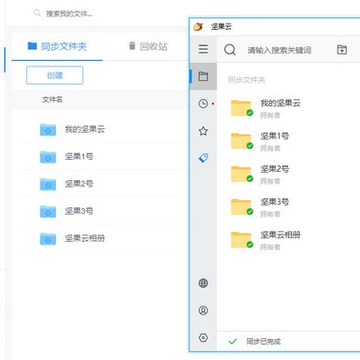360x360 pixels.
Task: Switch to the 同步文件夹 tab on the web page
Action: (x=57, y=46)
